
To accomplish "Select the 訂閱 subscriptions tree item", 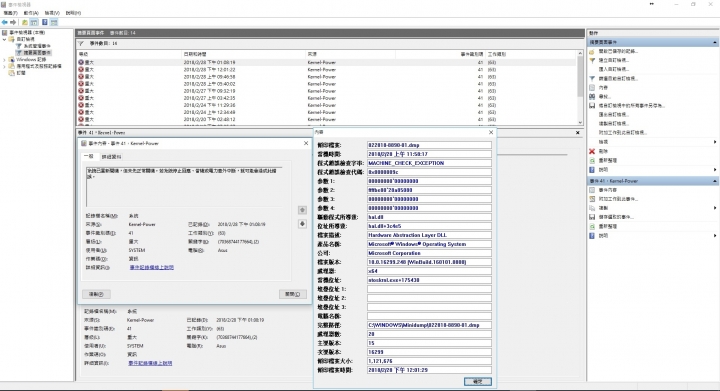I will point(21,73).
